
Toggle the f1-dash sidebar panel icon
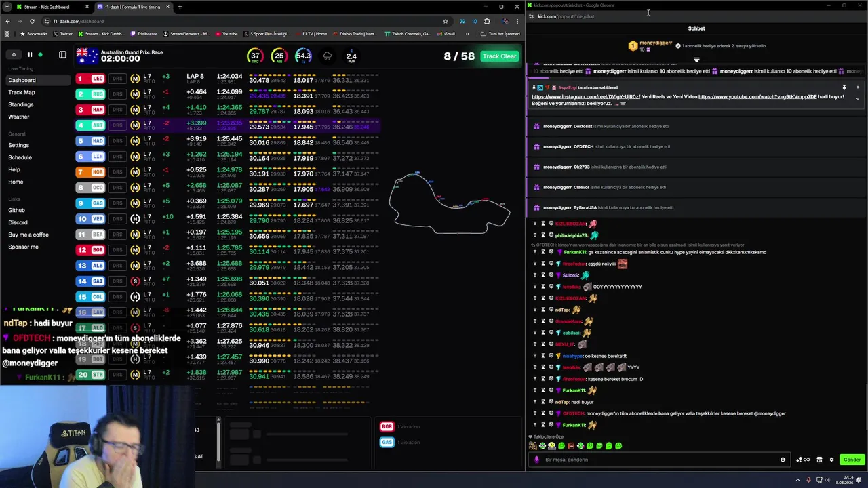(62, 55)
